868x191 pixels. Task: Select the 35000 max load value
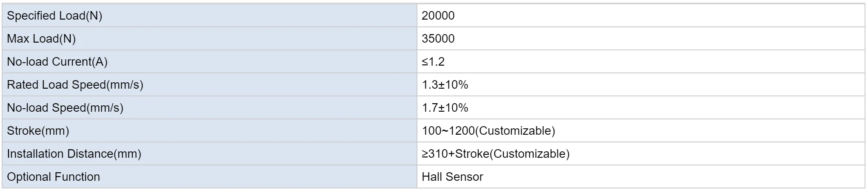pyautogui.click(x=438, y=39)
